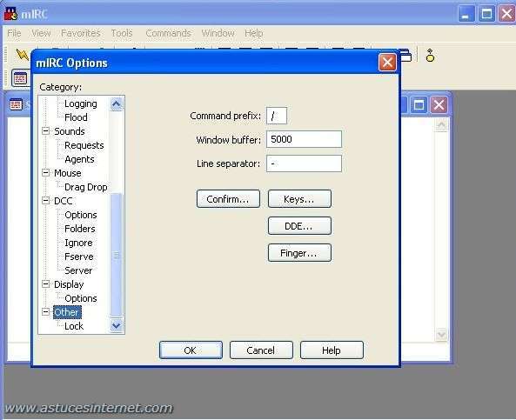The image size is (516, 420).
Task: Click the category list scroll-down arrow
Action: coord(116,325)
